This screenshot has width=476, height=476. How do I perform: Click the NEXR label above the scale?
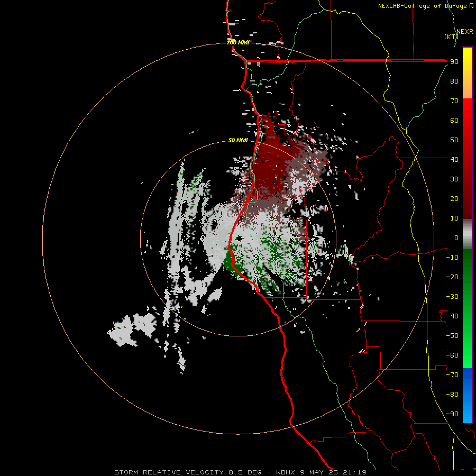click(464, 32)
